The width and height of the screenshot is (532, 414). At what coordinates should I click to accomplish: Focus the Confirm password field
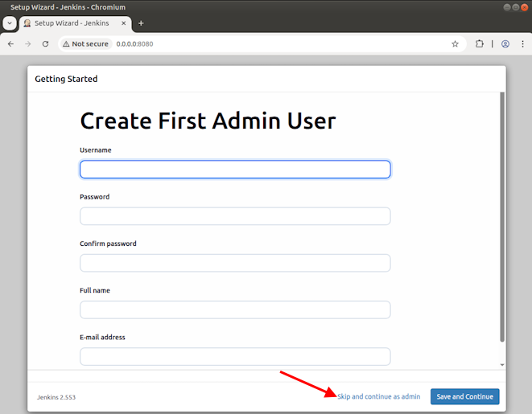click(x=235, y=263)
